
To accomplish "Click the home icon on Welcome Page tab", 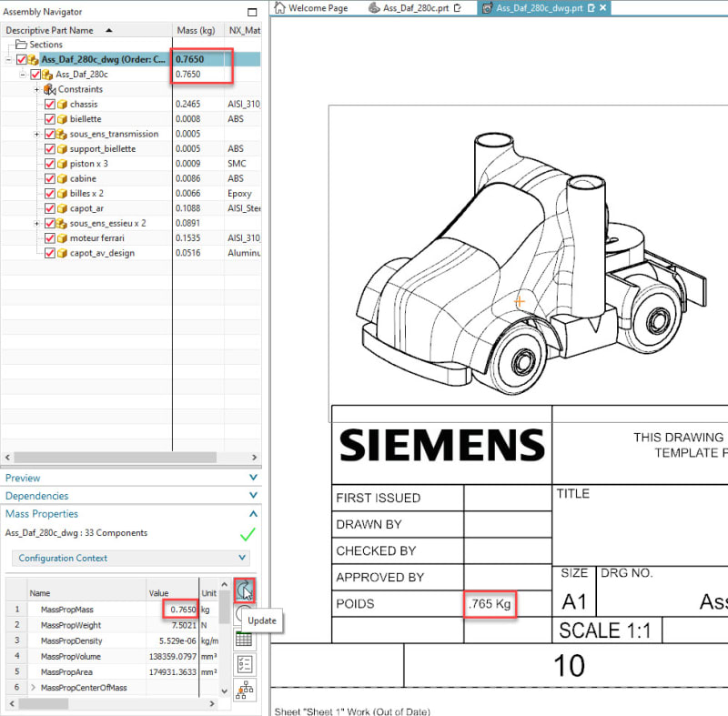I will coord(279,8).
